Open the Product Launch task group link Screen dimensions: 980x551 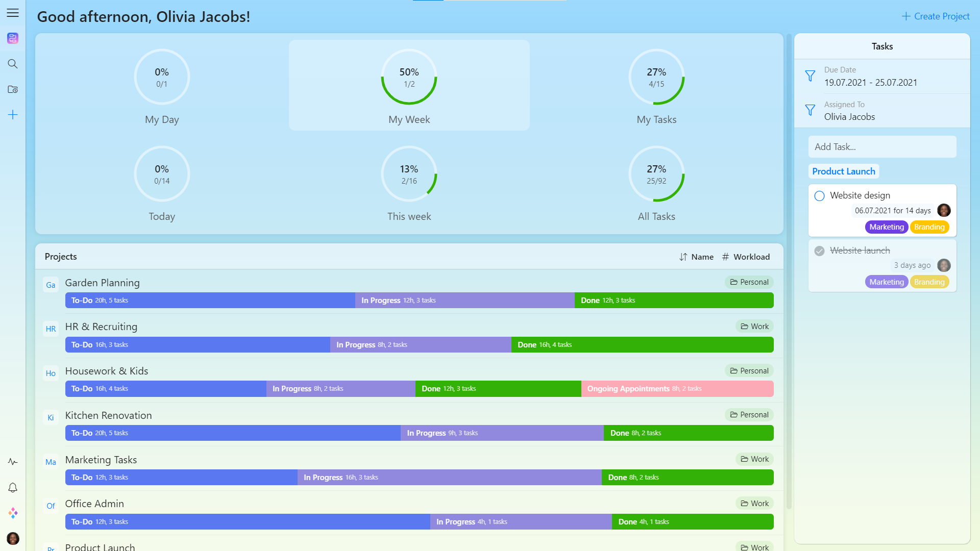tap(843, 171)
